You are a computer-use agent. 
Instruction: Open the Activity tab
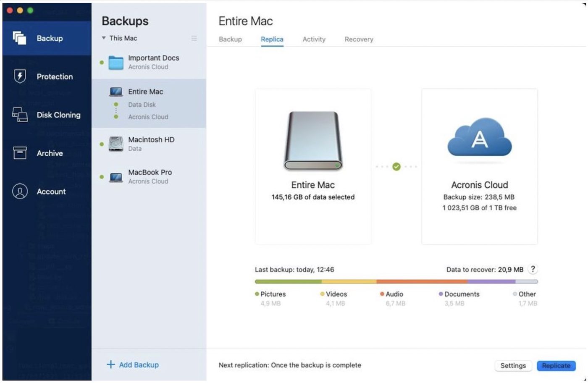(x=314, y=39)
